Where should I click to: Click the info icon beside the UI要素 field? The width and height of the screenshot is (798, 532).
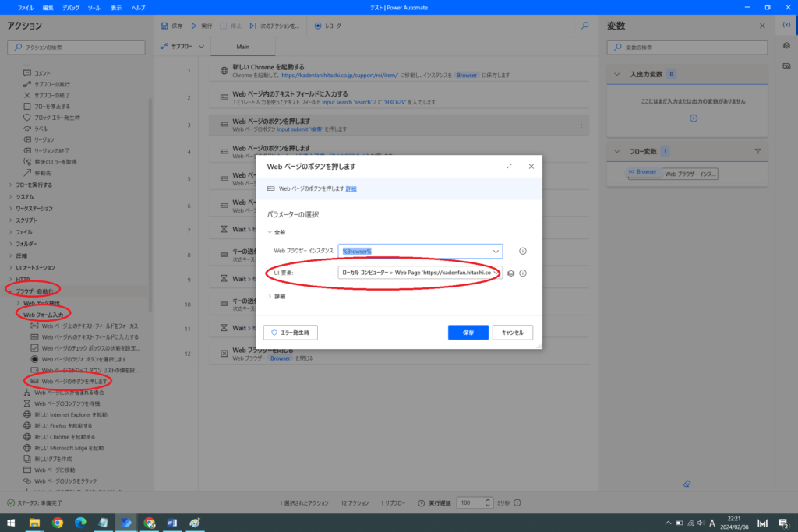coord(523,273)
